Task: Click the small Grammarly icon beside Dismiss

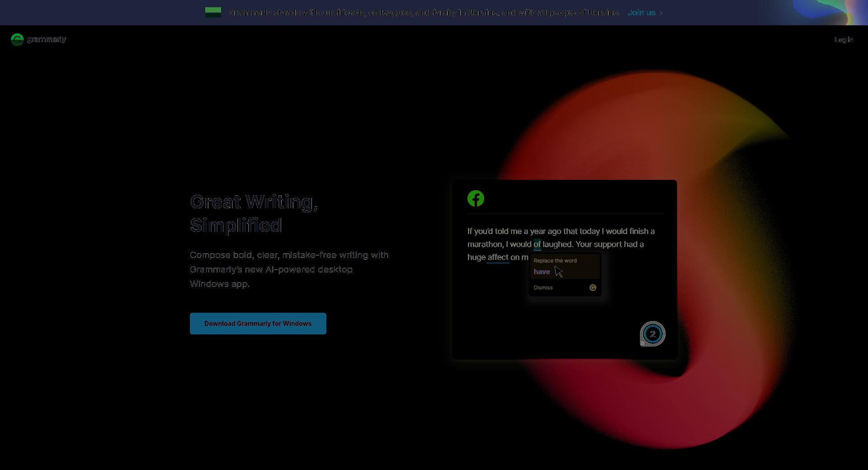Action: click(593, 288)
